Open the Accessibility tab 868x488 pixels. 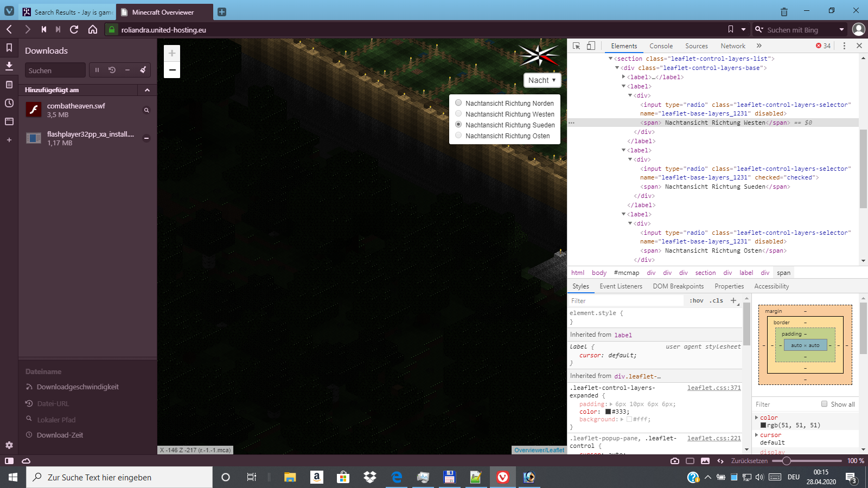point(771,286)
